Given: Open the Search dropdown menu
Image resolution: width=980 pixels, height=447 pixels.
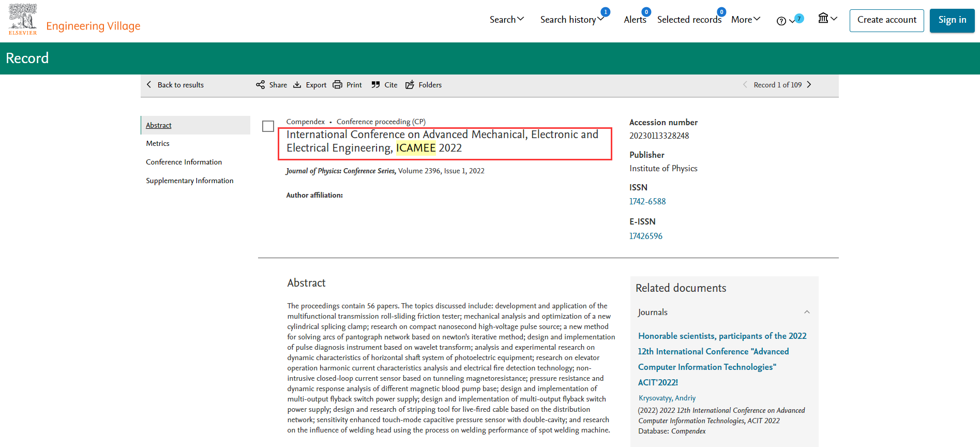Looking at the screenshot, I should coord(507,20).
